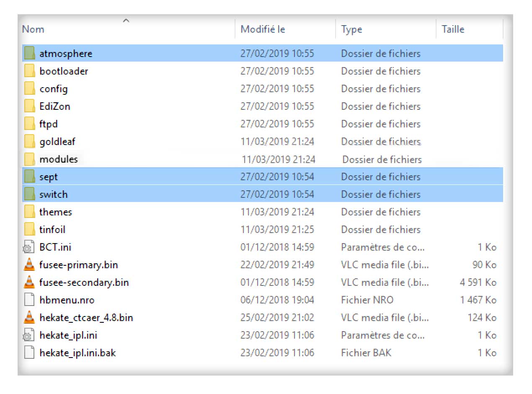Click the Fichier NRO type cell
532x394 pixels.
(x=367, y=300)
